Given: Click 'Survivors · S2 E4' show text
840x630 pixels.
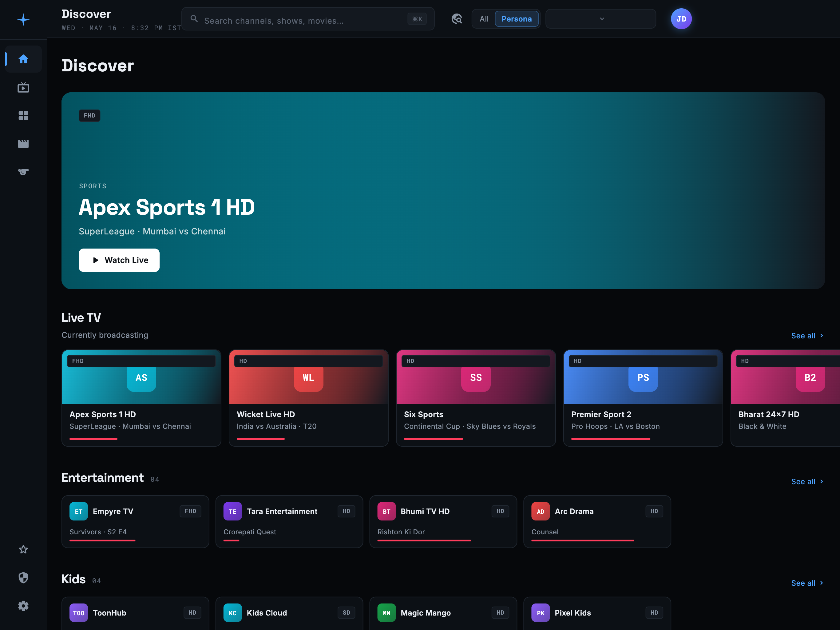Looking at the screenshot, I should click(x=98, y=532).
